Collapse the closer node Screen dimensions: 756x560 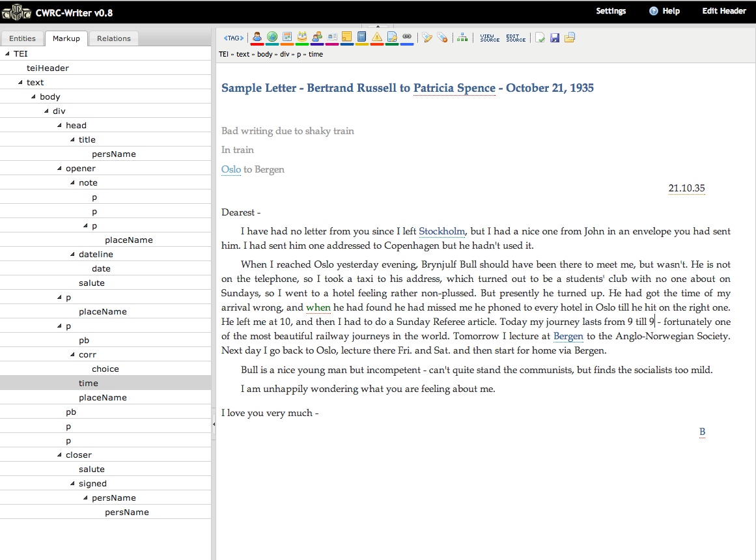click(59, 455)
